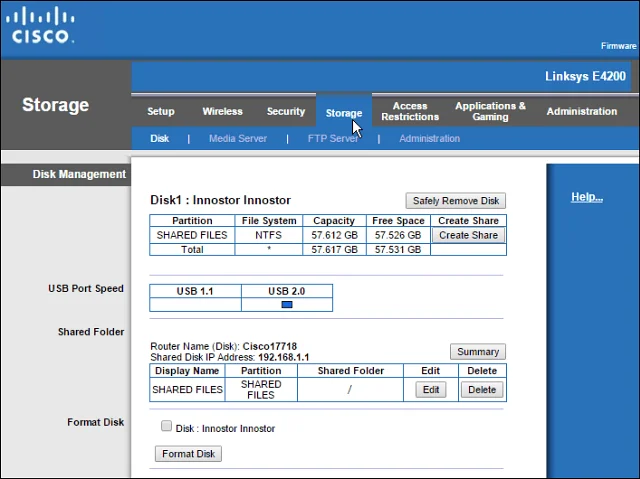This screenshot has height=479, width=640.
Task: Click Create Share for SHARED FILES partition
Action: click(468, 235)
